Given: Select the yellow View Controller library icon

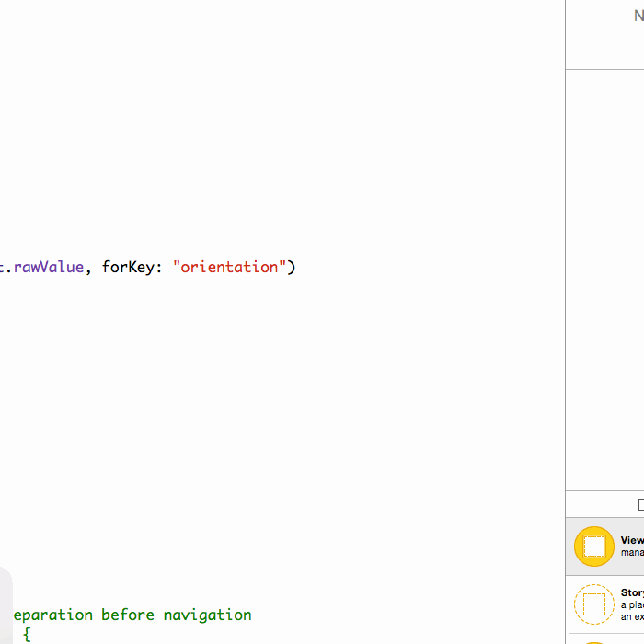Looking at the screenshot, I should pos(593,546).
